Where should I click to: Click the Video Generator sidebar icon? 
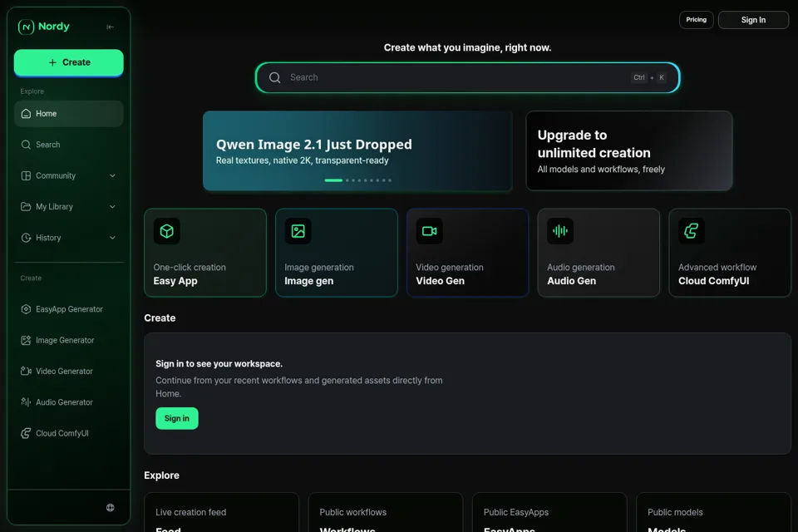click(26, 371)
